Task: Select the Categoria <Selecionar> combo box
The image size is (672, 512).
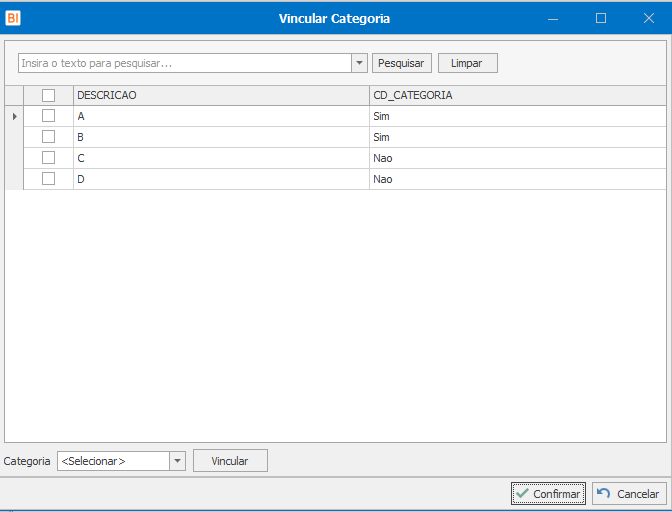Action: coord(121,461)
